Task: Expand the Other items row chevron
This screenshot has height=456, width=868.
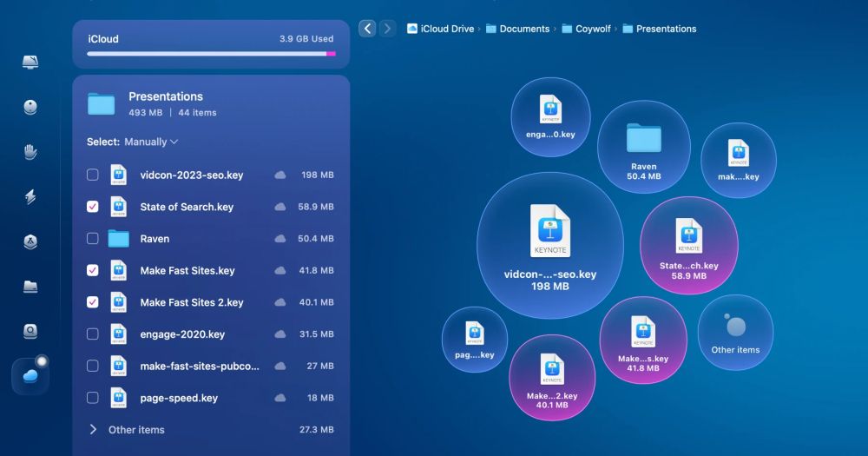Action: [x=93, y=429]
